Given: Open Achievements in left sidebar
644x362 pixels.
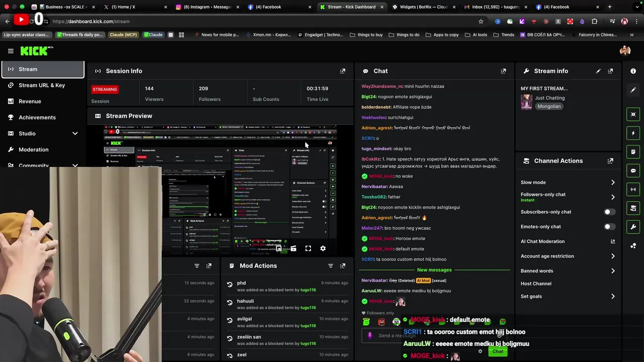Looking at the screenshot, I should coord(43,117).
